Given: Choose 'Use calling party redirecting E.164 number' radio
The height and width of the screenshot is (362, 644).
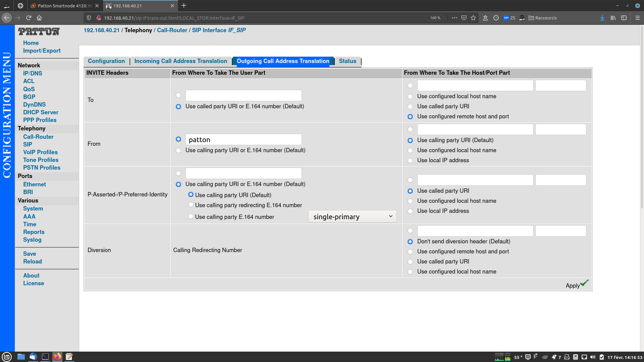Looking at the screenshot, I should pos(191,204).
